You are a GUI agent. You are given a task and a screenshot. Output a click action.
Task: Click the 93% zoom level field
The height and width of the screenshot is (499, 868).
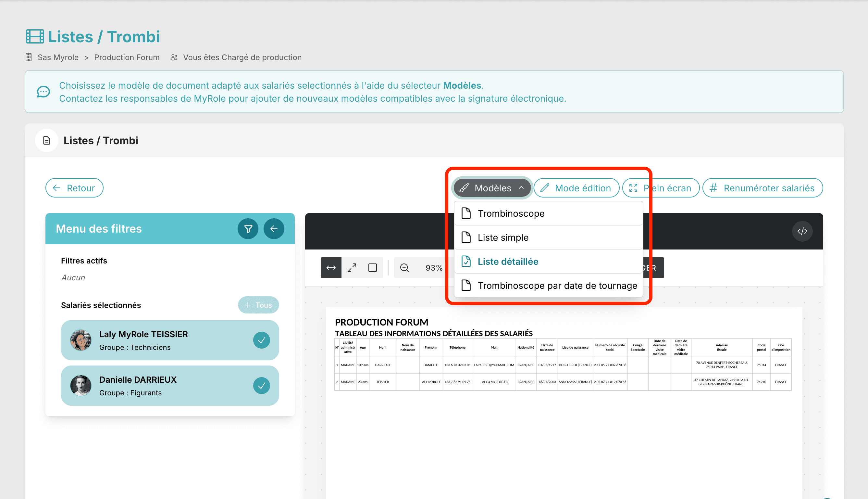click(434, 268)
